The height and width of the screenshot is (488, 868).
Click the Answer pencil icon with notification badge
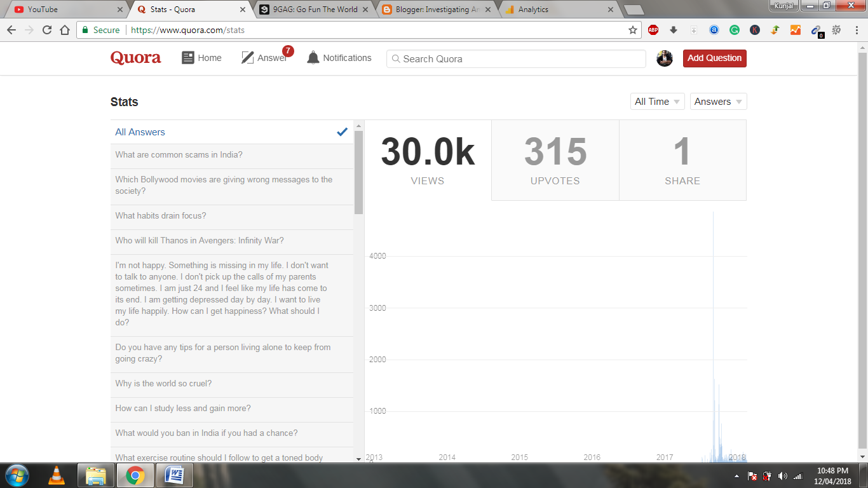(x=247, y=58)
